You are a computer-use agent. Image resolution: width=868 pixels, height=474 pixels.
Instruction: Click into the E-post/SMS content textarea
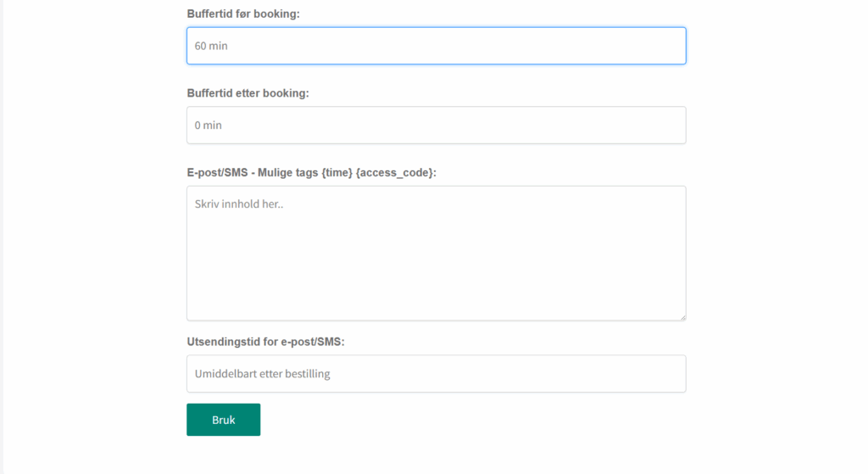pos(436,253)
